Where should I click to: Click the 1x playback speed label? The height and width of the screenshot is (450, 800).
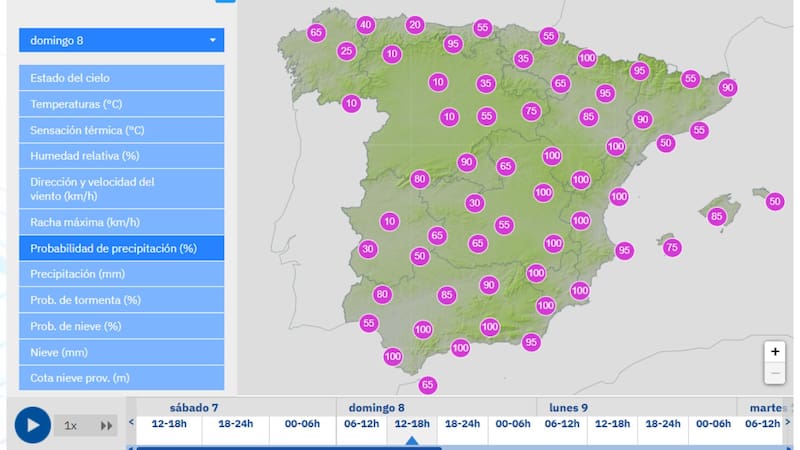tap(70, 426)
